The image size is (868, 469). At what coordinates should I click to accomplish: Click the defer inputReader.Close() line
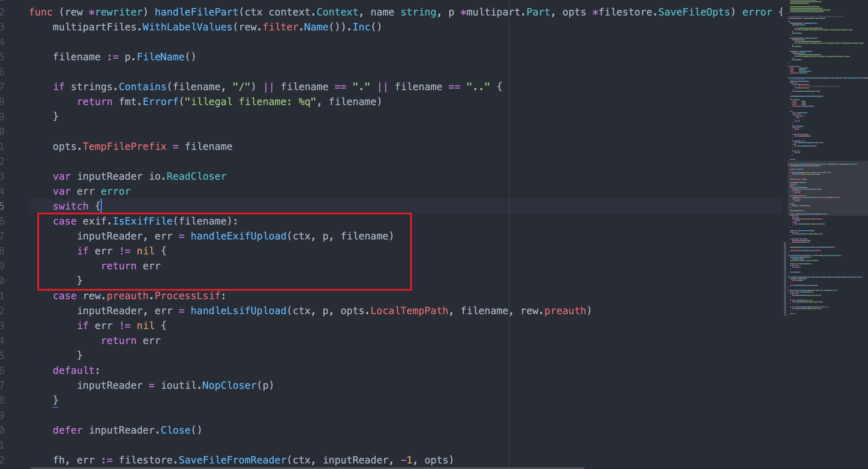(127, 430)
